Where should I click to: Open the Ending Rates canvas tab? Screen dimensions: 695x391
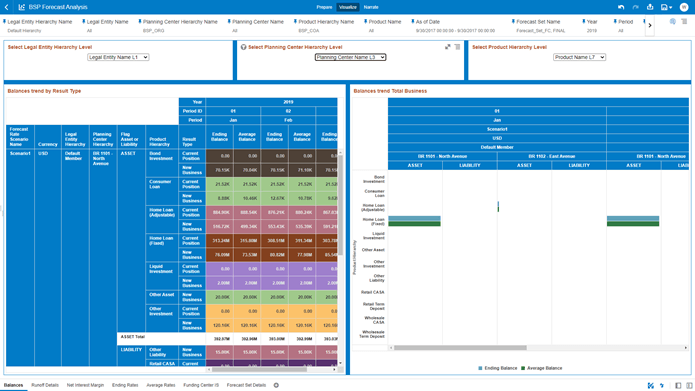(125, 385)
